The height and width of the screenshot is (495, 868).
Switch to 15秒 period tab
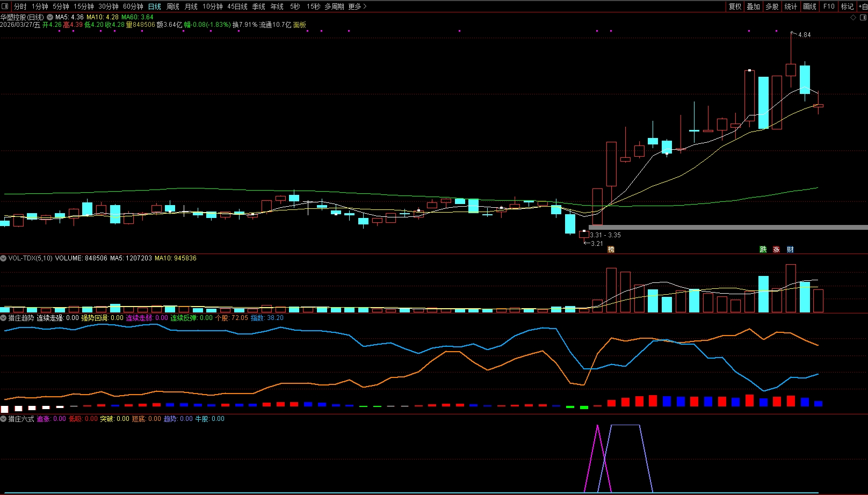tap(313, 6)
